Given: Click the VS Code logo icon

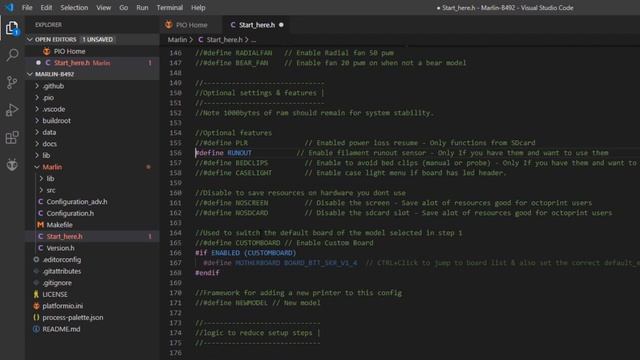Looking at the screenshot, I should point(9,7).
